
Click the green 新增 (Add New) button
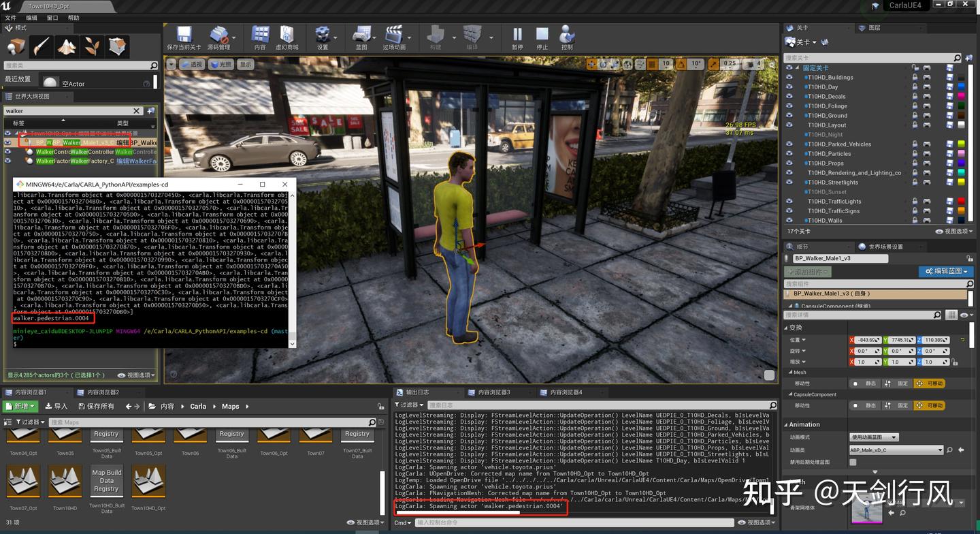click(21, 407)
